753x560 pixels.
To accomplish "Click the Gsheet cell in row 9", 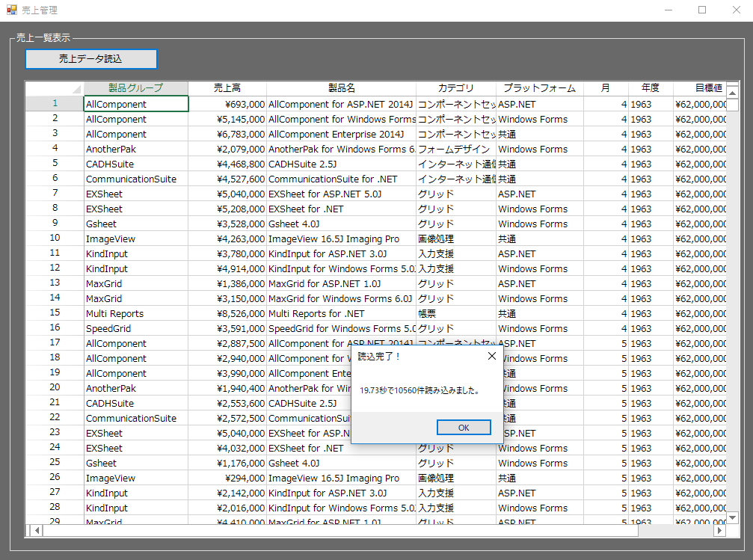I will click(136, 224).
